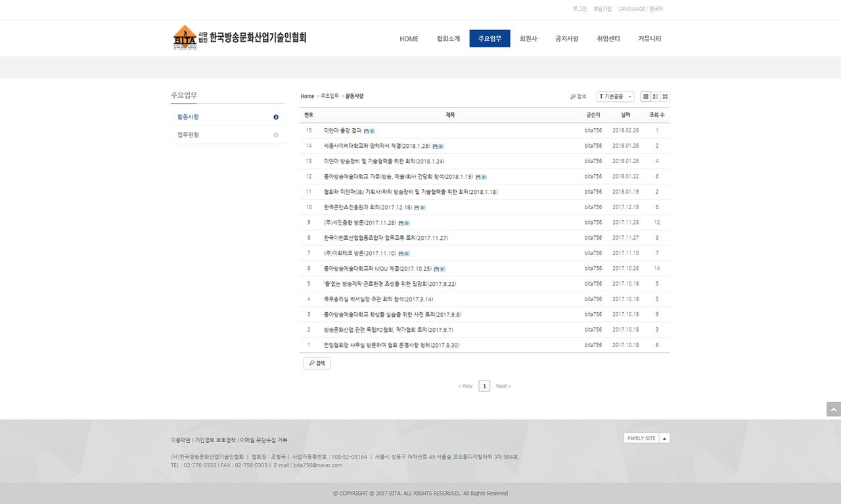The height and width of the screenshot is (504, 841).
Task: Click arrow icon beside 업무현황 sidebar item
Action: 276,135
